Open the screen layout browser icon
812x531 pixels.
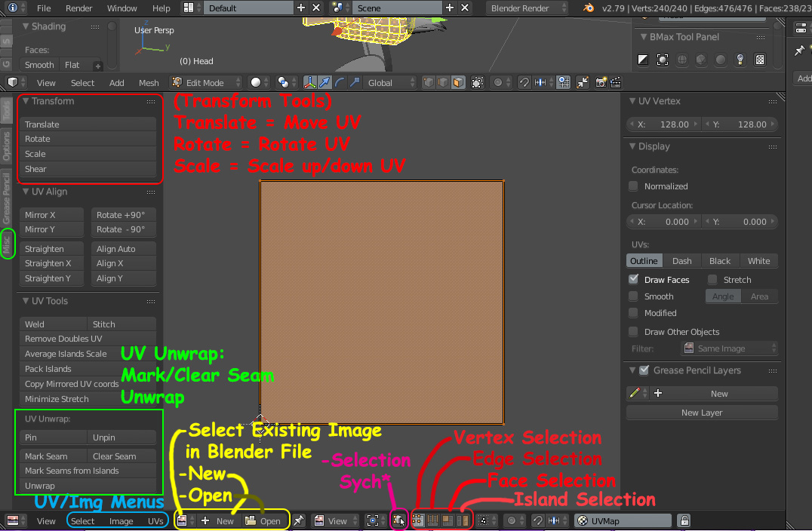pos(189,8)
